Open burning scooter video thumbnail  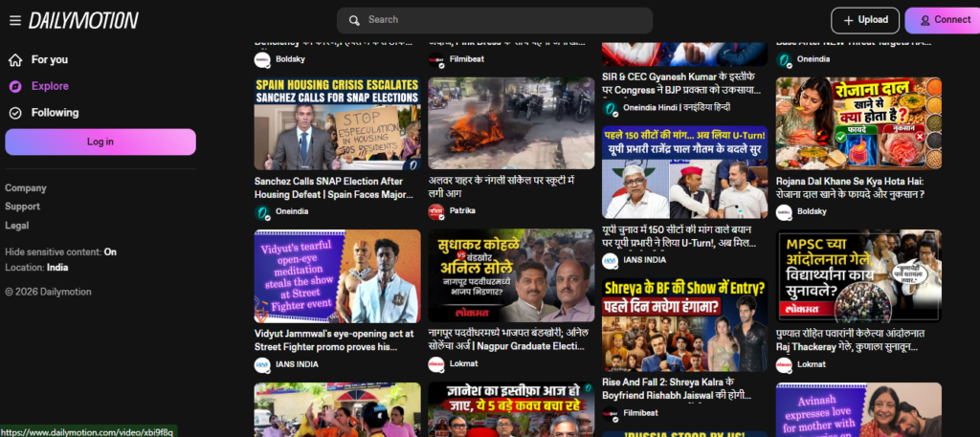point(511,123)
